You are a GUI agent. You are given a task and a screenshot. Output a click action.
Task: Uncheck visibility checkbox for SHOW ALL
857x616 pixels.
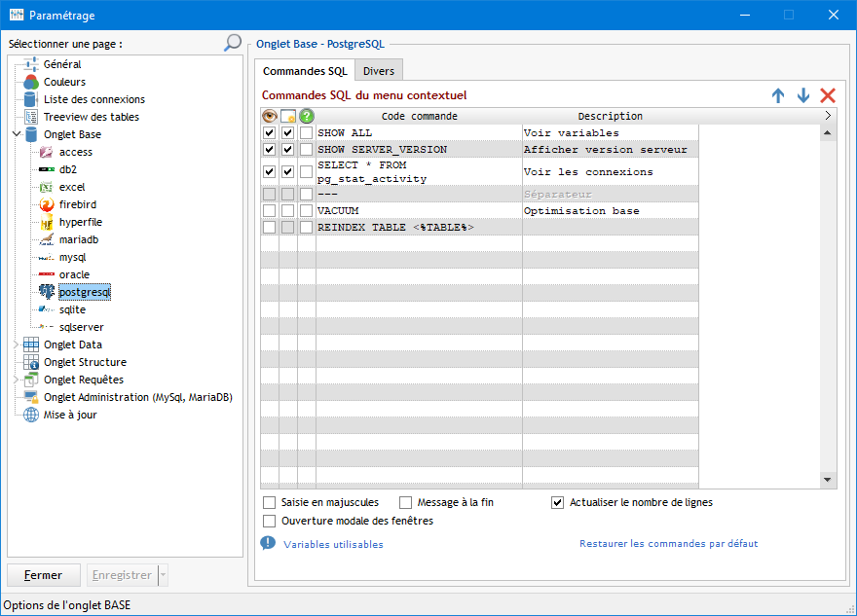269,132
